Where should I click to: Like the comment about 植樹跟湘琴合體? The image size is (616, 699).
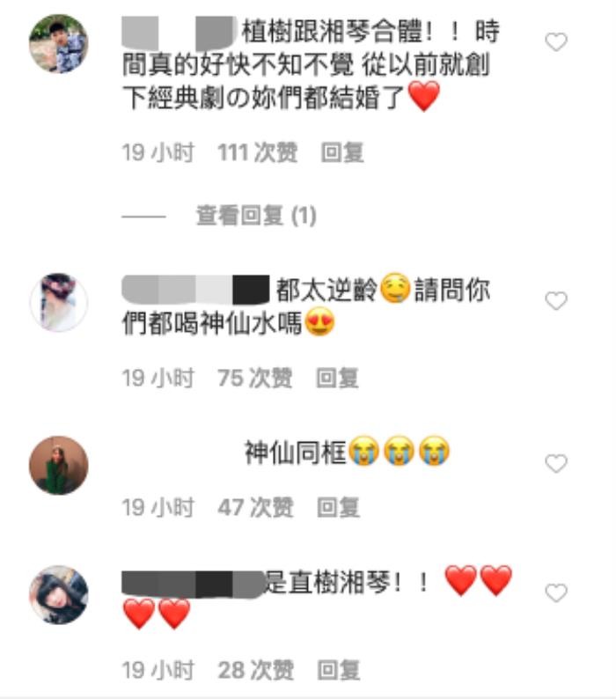[556, 42]
